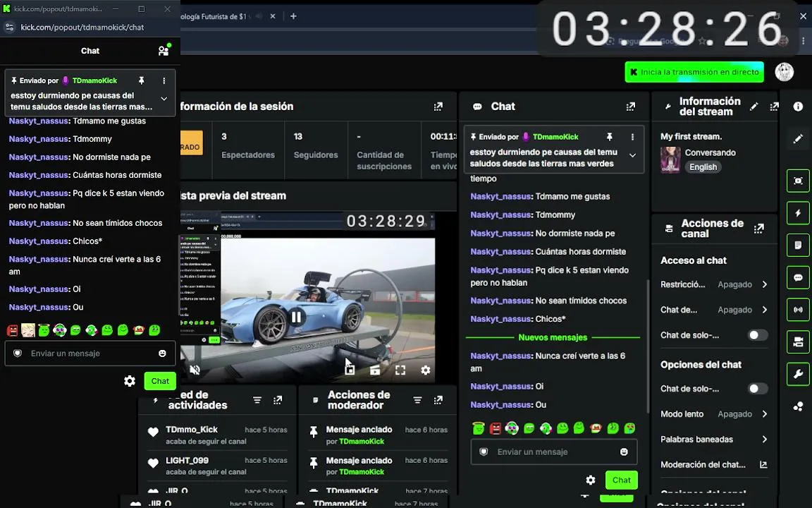Filter the activity feed panel

(x=257, y=399)
